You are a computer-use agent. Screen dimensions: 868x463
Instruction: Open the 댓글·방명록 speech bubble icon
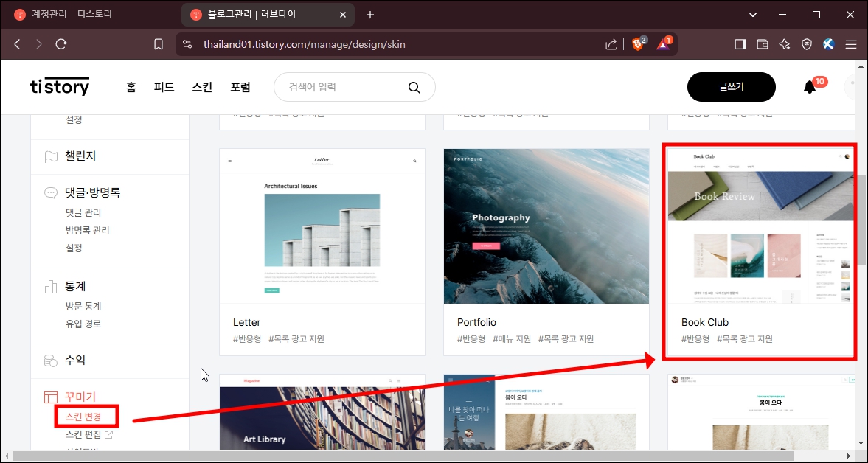(50, 192)
